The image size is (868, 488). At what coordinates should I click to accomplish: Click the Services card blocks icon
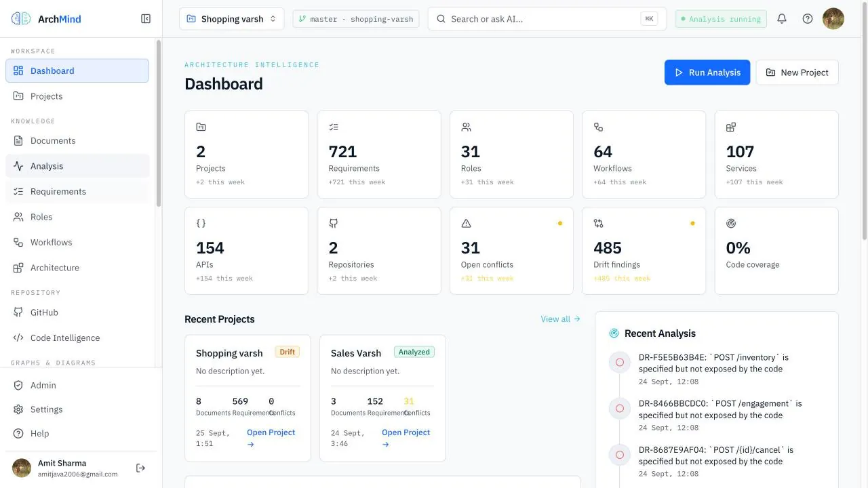731,127
